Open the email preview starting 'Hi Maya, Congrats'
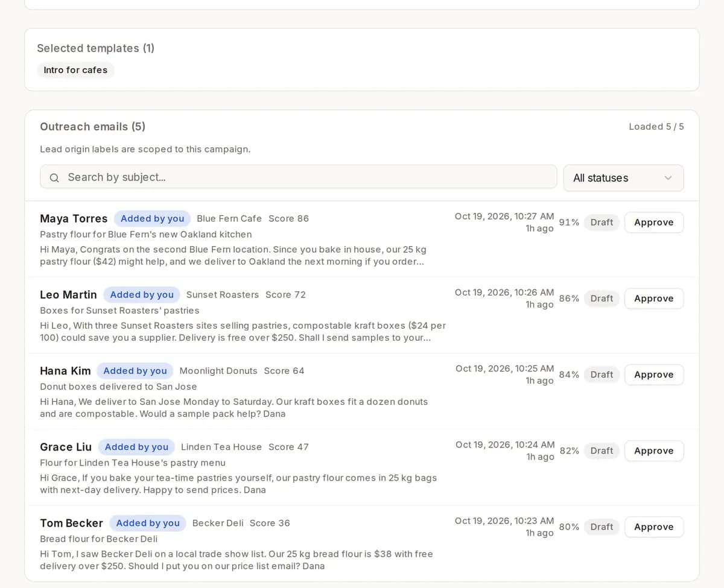The height and width of the screenshot is (588, 724). pos(233,255)
